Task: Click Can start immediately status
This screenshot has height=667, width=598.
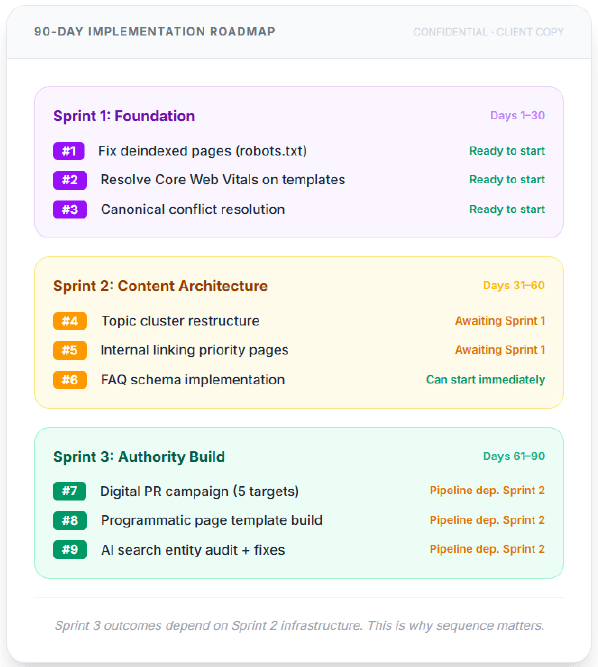Action: coord(485,379)
